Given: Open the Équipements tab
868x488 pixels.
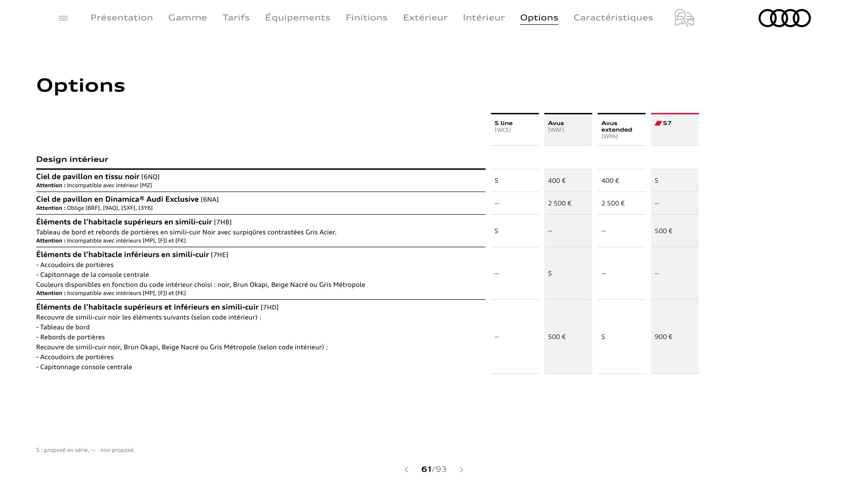Looking at the screenshot, I should click(x=297, y=17).
